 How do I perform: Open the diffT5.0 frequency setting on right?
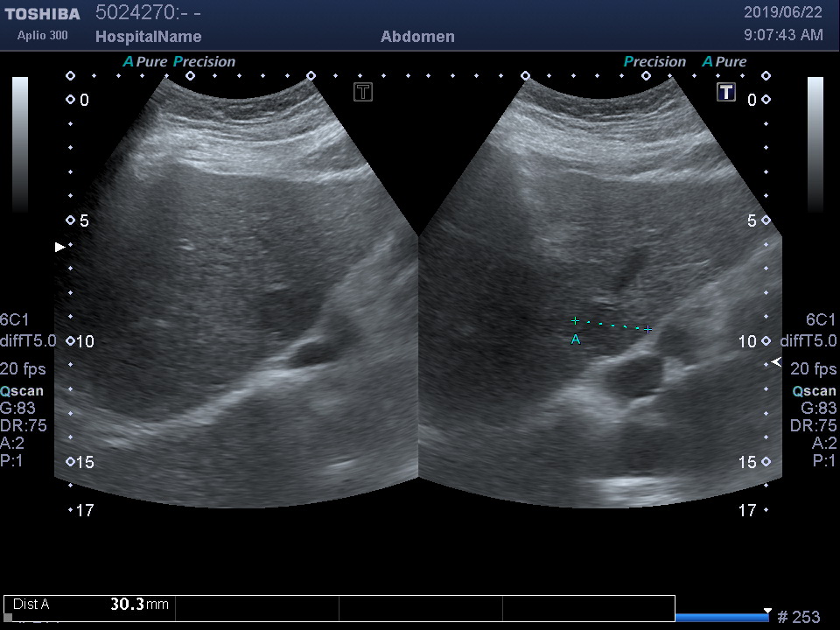click(x=808, y=341)
